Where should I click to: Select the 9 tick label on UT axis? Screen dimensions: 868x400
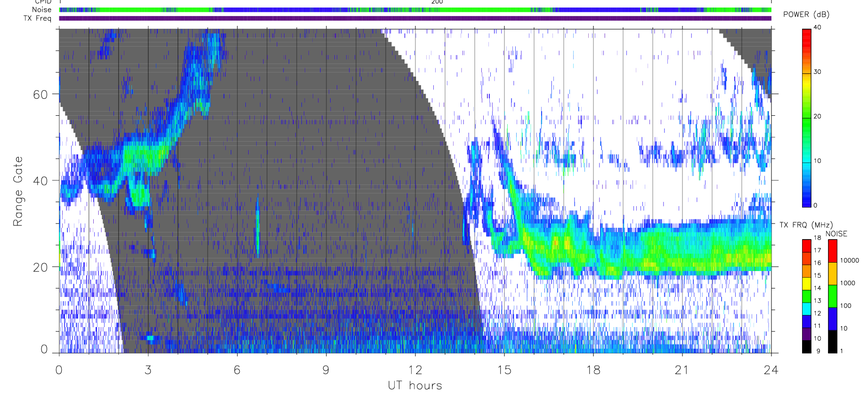tap(326, 370)
